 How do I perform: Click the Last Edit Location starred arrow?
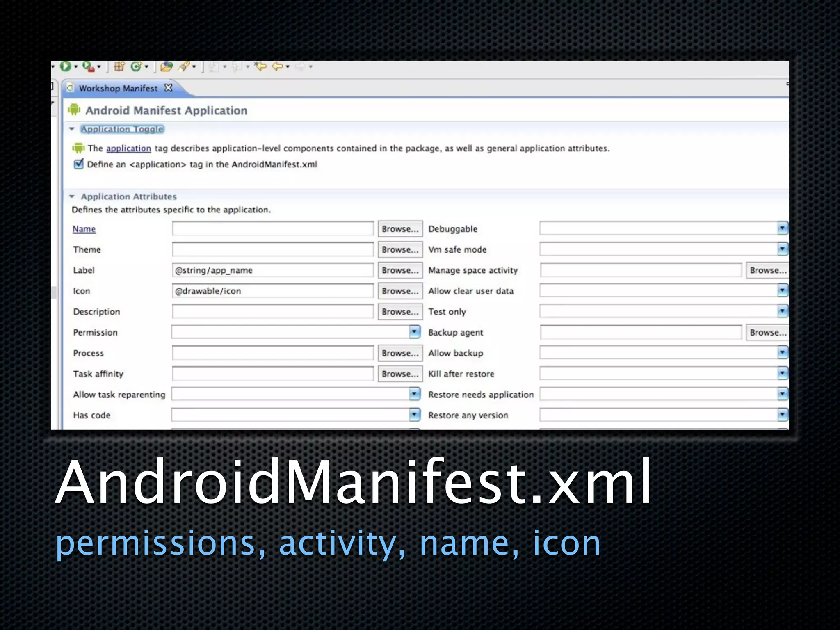point(260,66)
